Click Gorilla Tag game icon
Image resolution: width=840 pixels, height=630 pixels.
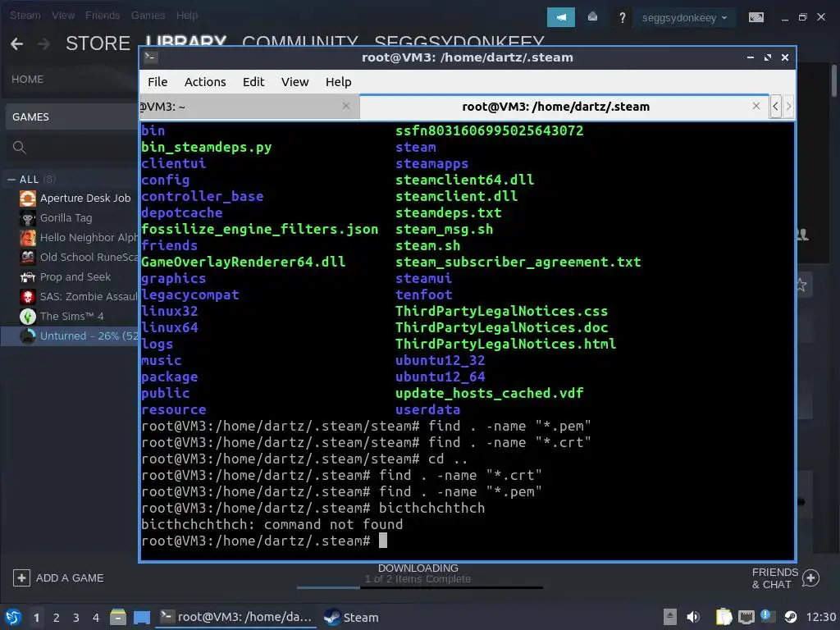pos(28,218)
